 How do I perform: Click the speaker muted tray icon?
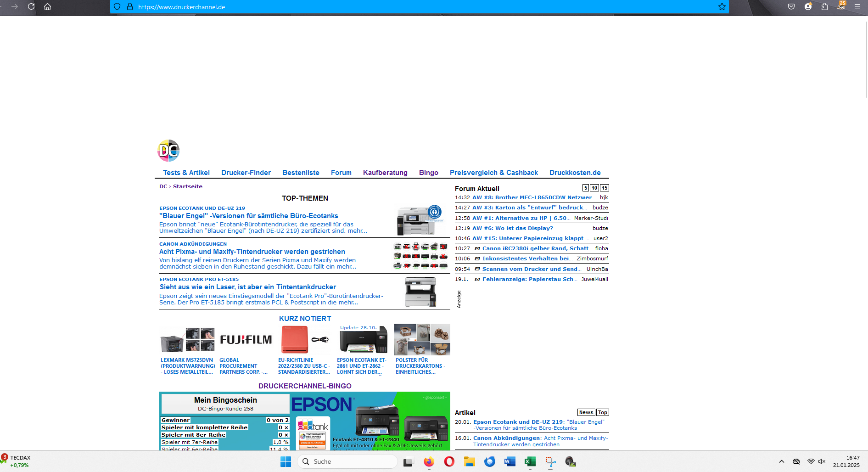click(822, 461)
